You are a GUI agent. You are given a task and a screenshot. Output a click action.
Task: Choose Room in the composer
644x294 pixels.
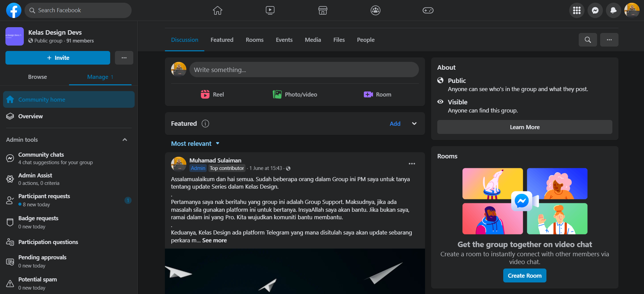coord(377,94)
